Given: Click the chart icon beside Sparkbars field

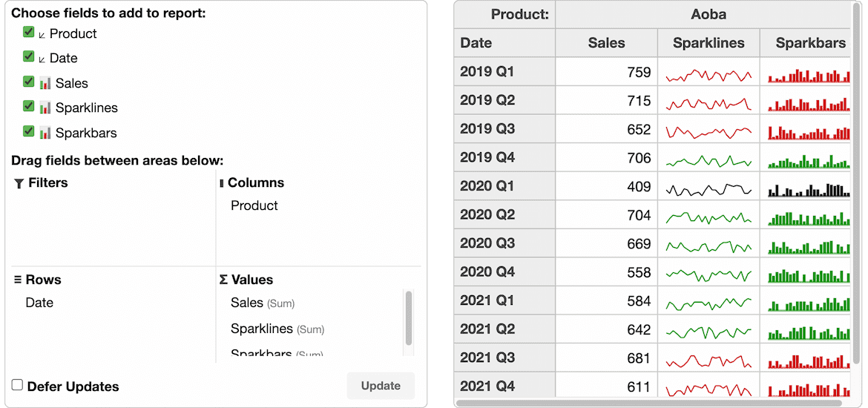Looking at the screenshot, I should coord(45,133).
